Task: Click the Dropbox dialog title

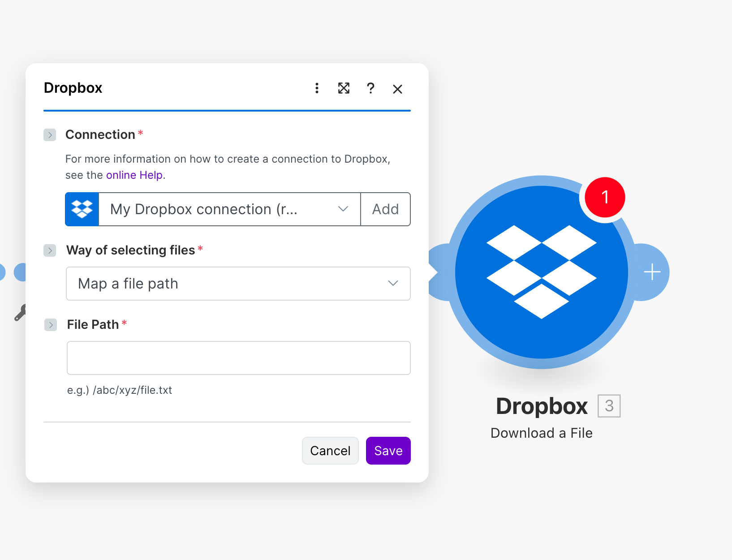Action: click(73, 88)
